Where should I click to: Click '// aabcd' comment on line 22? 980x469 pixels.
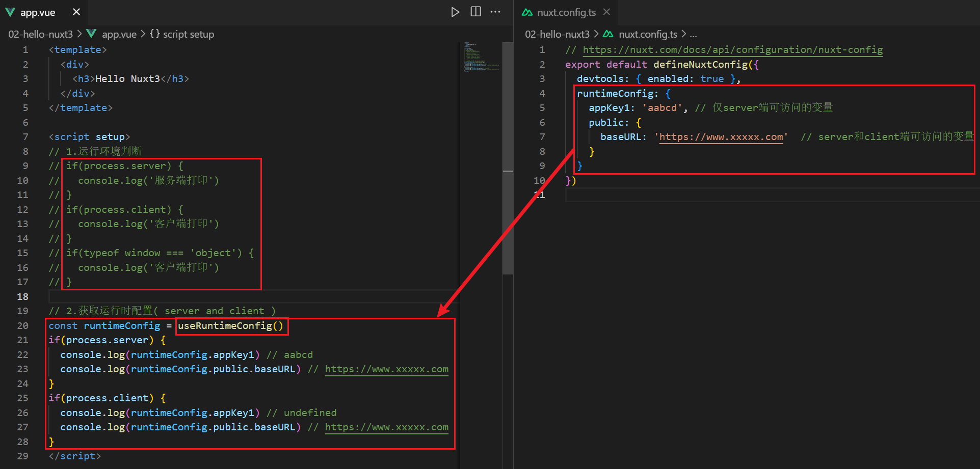click(290, 355)
